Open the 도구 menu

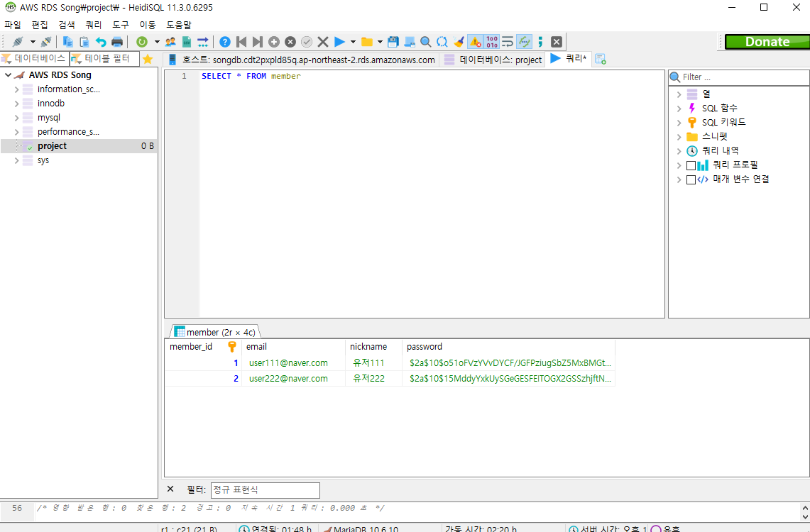121,25
